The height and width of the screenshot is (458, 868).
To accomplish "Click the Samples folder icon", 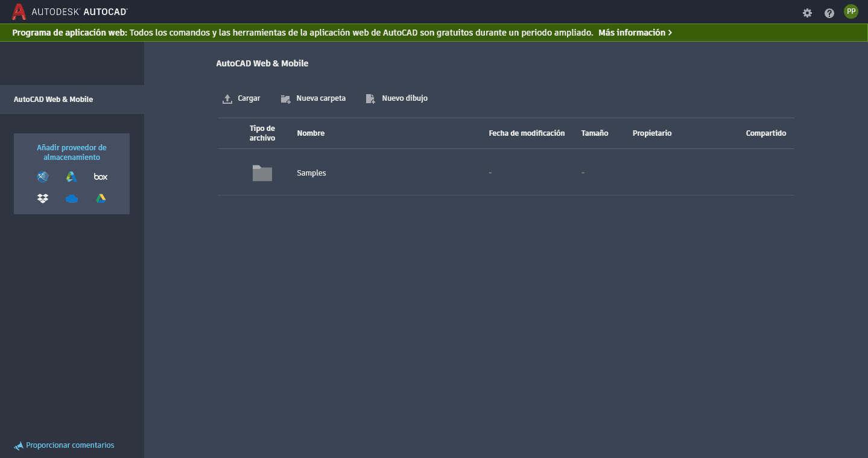I will pos(262,173).
